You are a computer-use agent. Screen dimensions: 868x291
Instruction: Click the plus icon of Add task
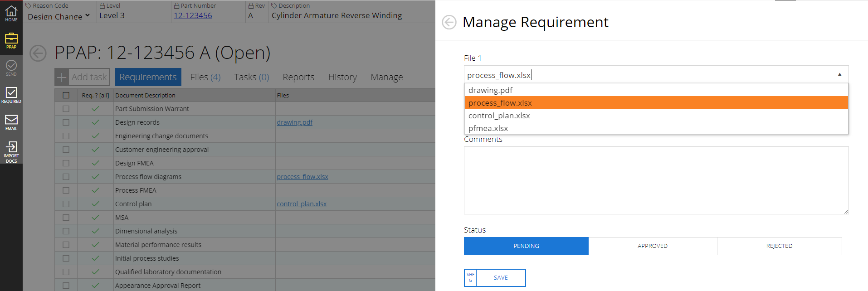click(62, 78)
